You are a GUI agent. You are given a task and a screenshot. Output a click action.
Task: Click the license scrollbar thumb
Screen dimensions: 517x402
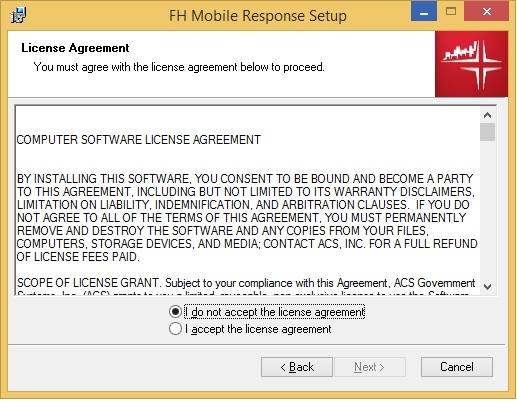487,132
